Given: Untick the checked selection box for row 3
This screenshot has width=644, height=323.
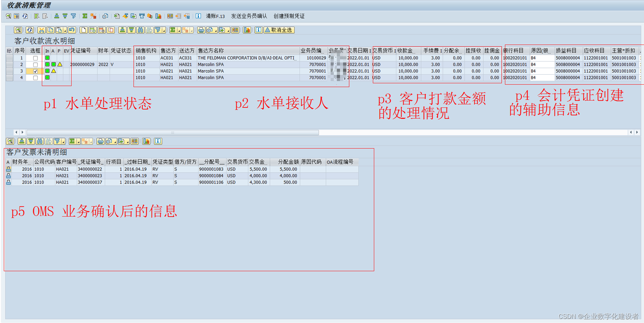Looking at the screenshot, I should coord(35,71).
